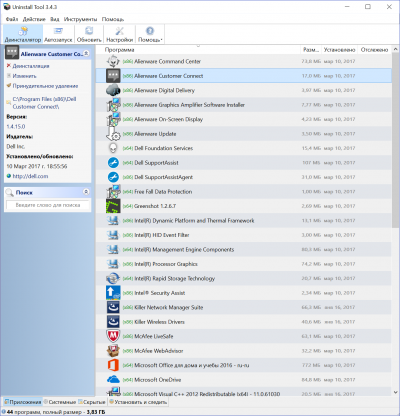
Task: Select Intel HID Event Filter icon
Action: coord(113,235)
